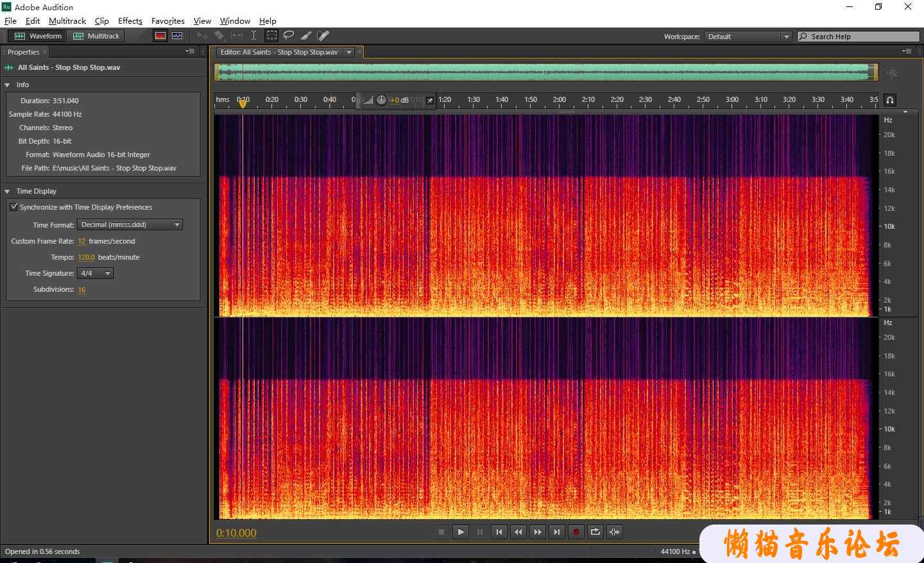Move playhead to next marker
Image resolution: width=924 pixels, height=563 pixels.
[x=557, y=532]
